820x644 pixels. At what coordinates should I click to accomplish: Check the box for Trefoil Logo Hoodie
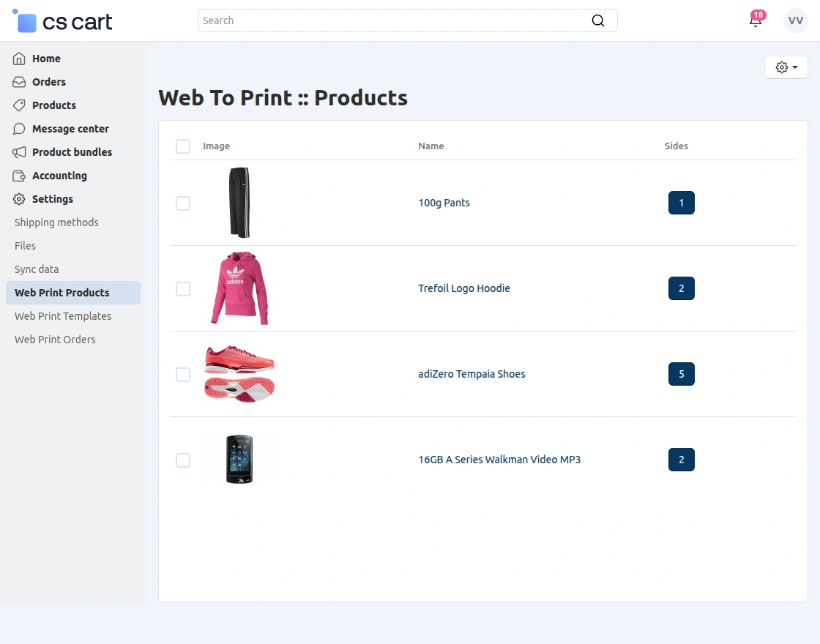183,288
